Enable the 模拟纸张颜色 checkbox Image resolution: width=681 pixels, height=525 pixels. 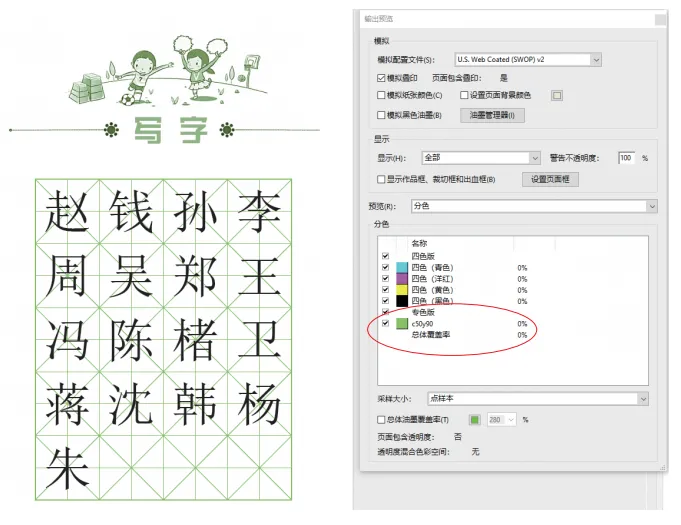[381, 95]
